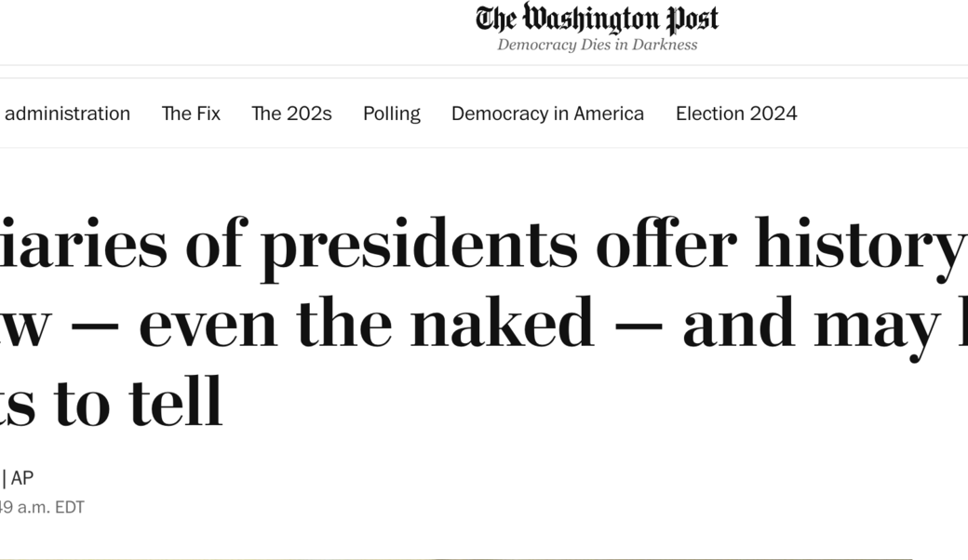Click The Washington Post logo
The height and width of the screenshot is (560, 968).
tap(597, 19)
